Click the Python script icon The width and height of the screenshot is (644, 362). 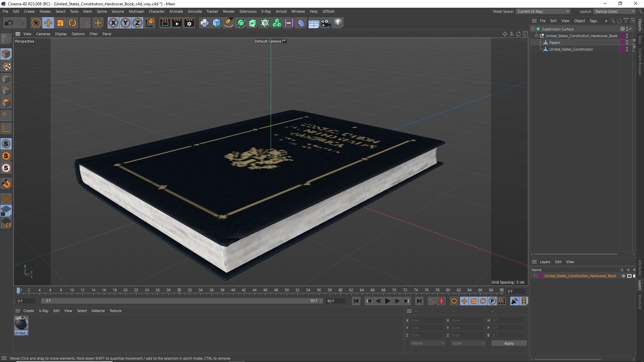[204, 23]
